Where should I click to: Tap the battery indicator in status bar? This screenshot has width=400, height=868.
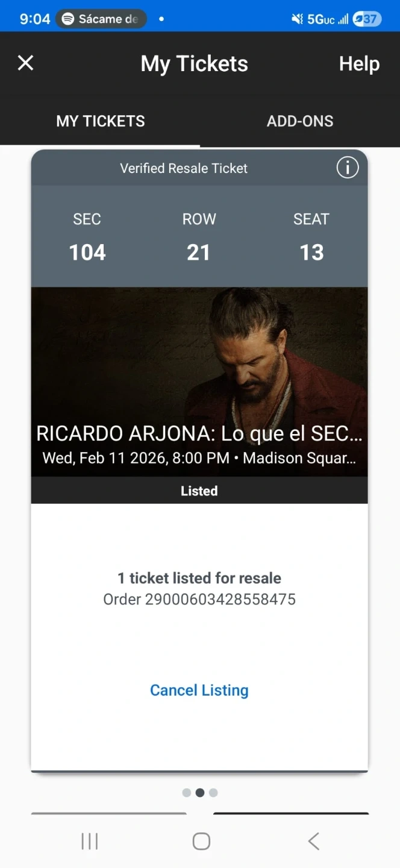(366, 19)
